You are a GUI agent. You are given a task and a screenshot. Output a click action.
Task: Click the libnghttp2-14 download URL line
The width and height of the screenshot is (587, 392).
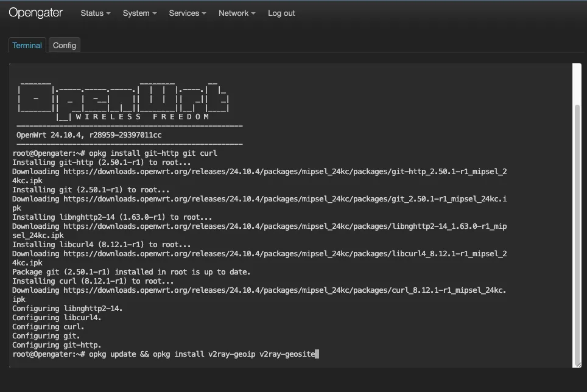(259, 231)
